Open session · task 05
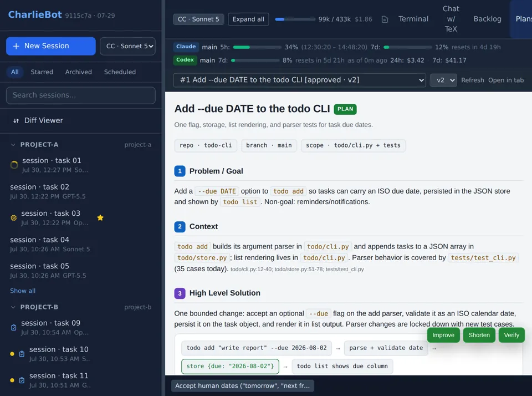 [81, 271]
